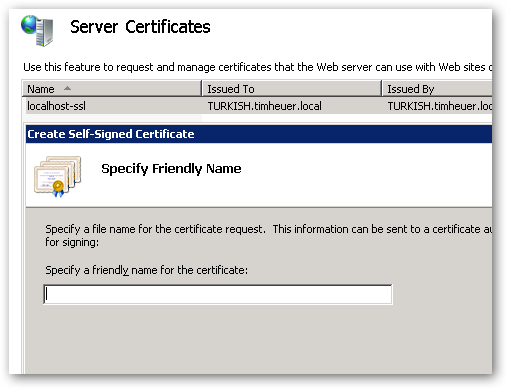Screen dimensions: 506x388
Task: Sort by the Issued To column header
Action: coord(292,89)
